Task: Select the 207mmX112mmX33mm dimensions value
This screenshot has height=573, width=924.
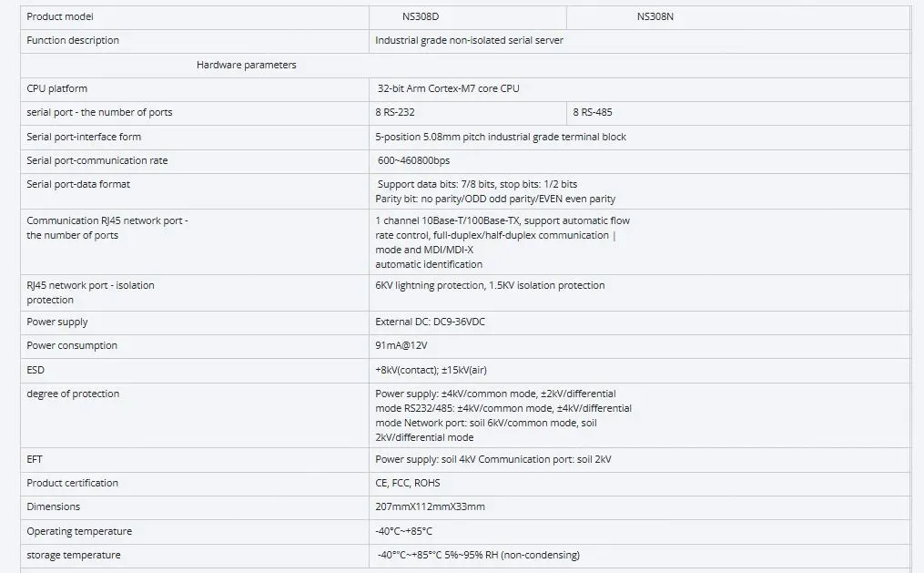Action: pos(430,506)
